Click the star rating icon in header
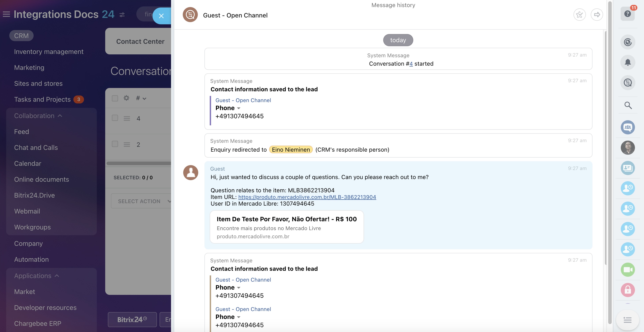Screen dimensions: 644x332 579,15
